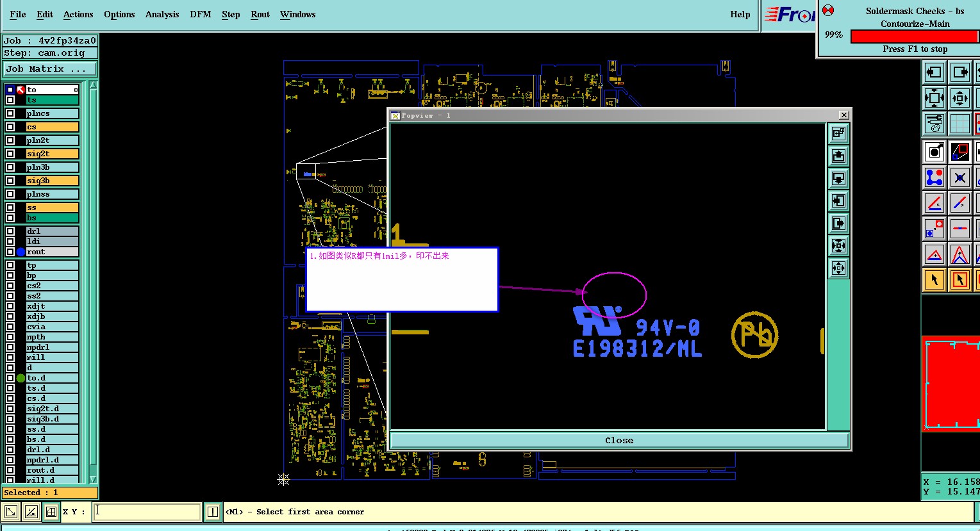Toggle the grid icon in right panel
The height and width of the screenshot is (531, 980).
pyautogui.click(x=959, y=124)
